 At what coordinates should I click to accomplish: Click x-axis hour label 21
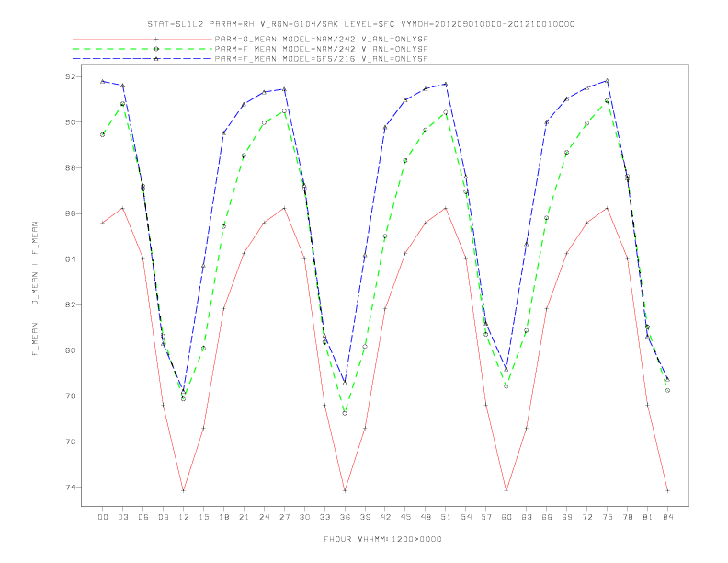click(244, 517)
